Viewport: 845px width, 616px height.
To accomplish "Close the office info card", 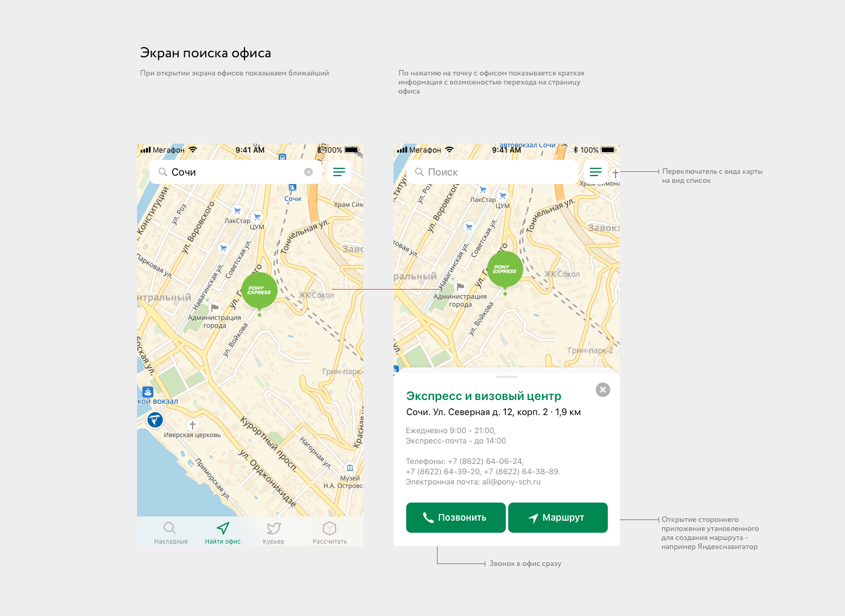I will click(603, 390).
